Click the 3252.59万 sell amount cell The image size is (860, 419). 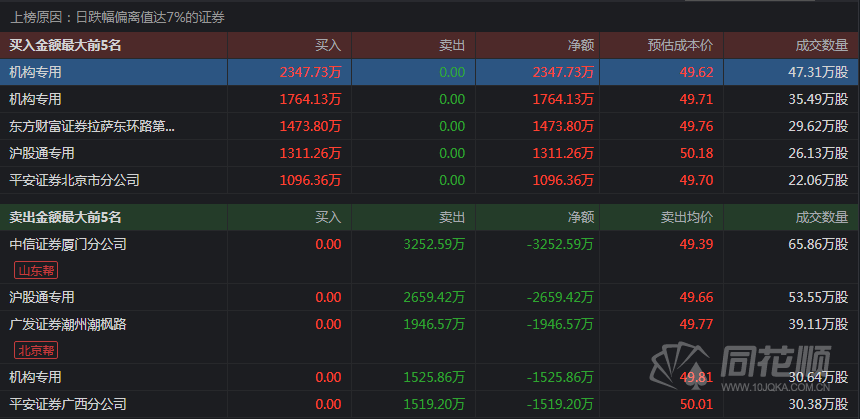click(434, 244)
